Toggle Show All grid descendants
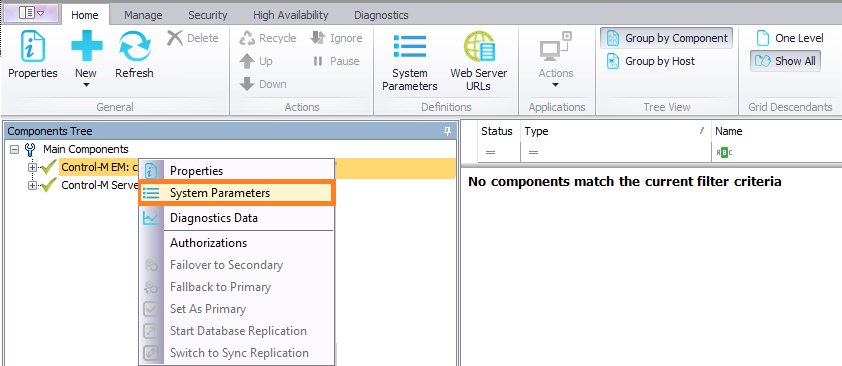Screen dimensions: 842x366 click(786, 61)
